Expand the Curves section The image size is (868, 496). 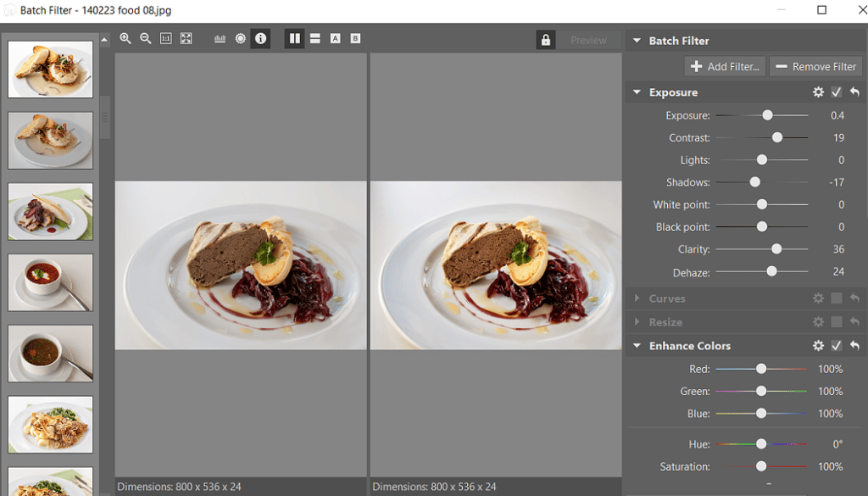pyautogui.click(x=637, y=298)
